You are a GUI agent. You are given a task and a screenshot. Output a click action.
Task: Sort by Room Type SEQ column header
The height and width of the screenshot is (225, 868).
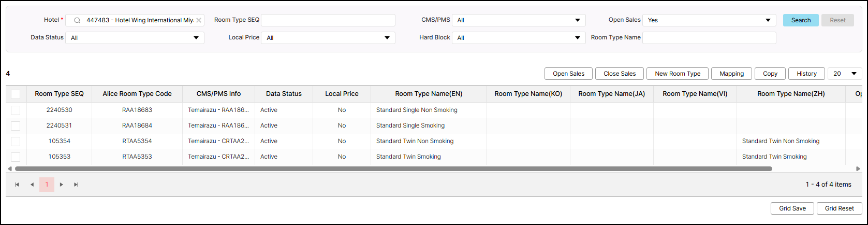[59, 94]
